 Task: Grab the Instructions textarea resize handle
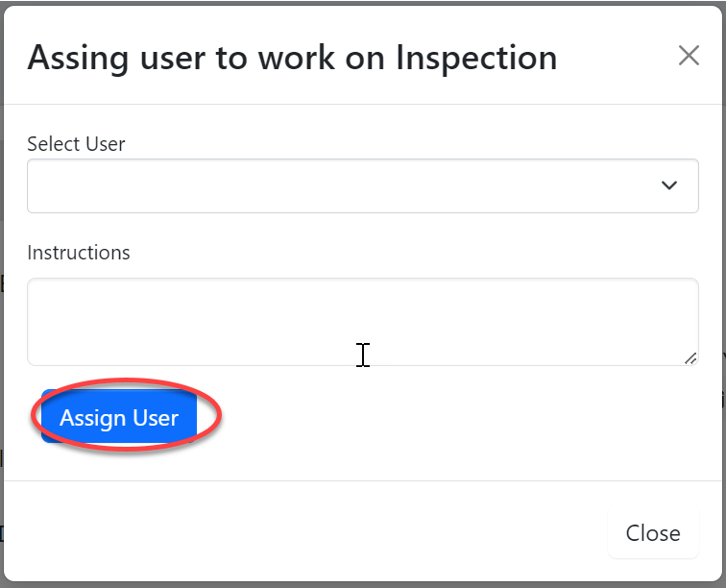pyautogui.click(x=690, y=358)
